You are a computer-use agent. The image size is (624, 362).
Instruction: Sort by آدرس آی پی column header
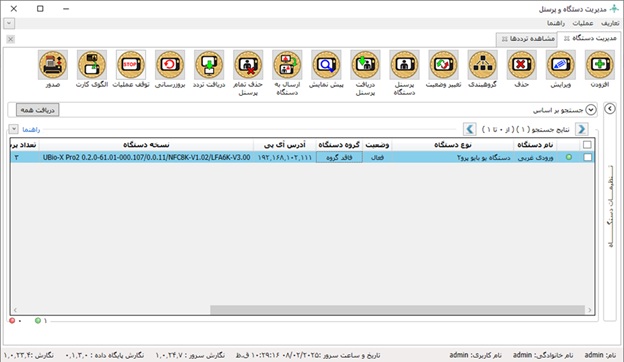coord(285,145)
